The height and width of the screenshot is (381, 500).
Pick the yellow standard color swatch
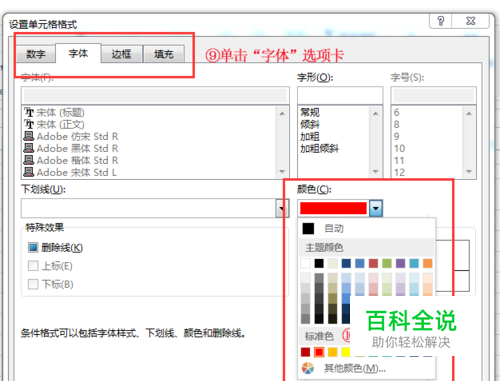point(346,352)
